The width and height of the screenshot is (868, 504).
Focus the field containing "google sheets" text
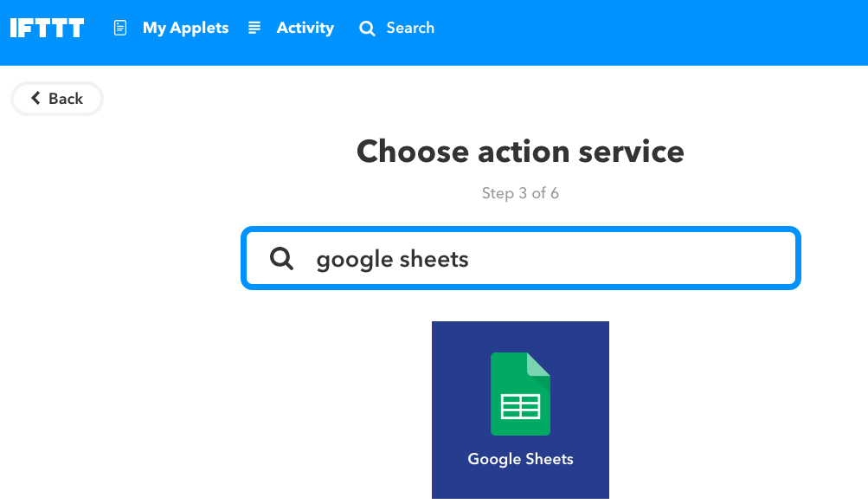[393, 259]
